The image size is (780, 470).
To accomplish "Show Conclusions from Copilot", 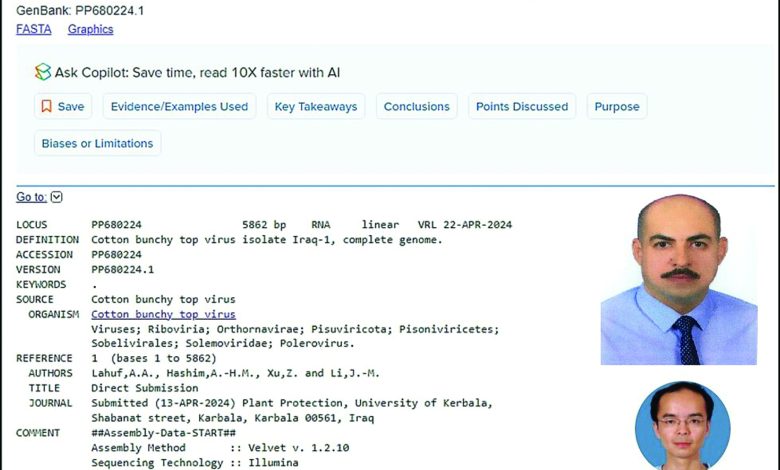I will coord(416,107).
